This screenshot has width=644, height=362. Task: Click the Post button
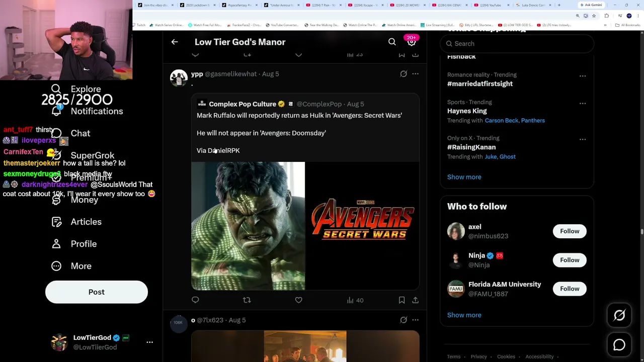pos(97,292)
